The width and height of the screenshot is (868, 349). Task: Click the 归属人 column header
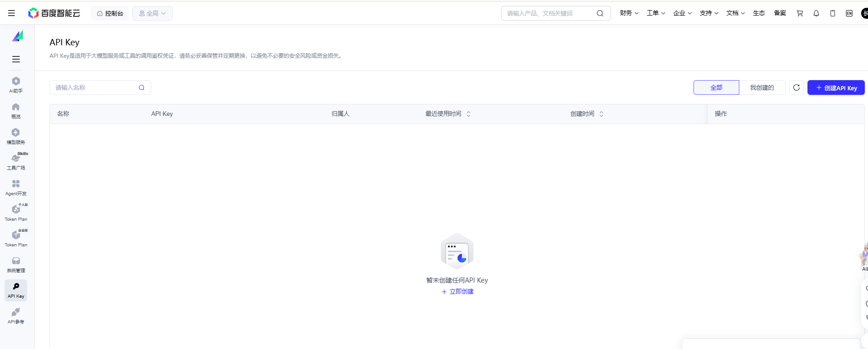[x=340, y=114]
